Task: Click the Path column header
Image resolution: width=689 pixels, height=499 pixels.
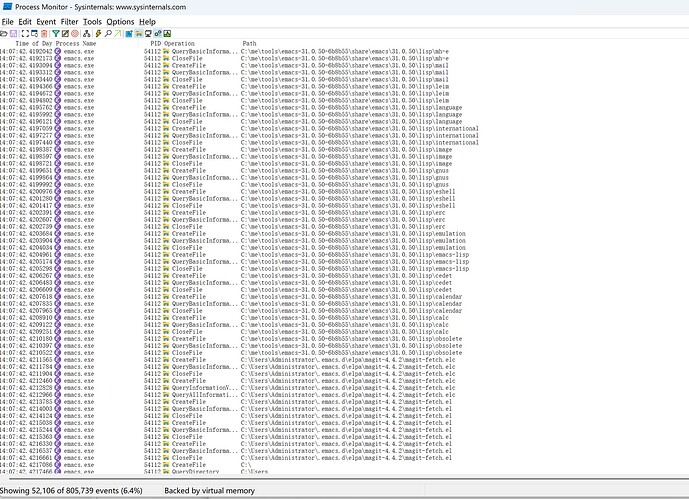Action: tap(251, 44)
